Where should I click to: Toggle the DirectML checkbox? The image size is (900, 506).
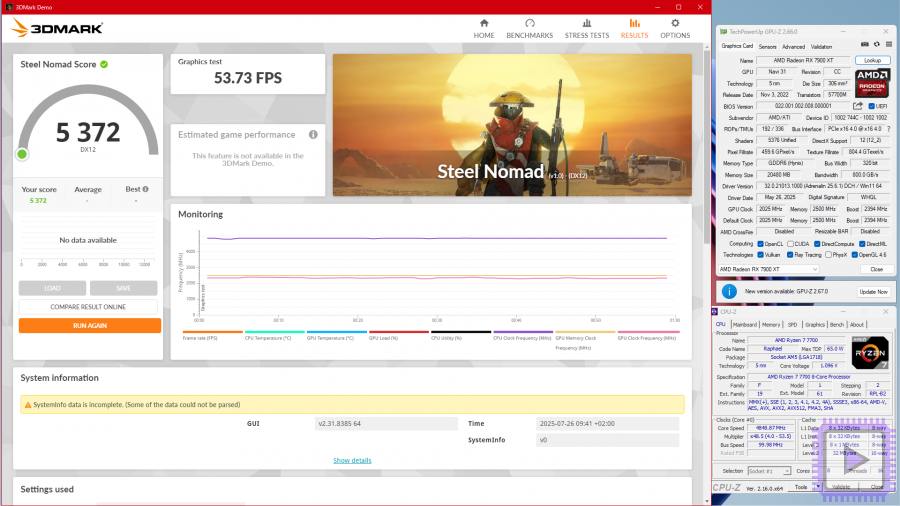862,244
